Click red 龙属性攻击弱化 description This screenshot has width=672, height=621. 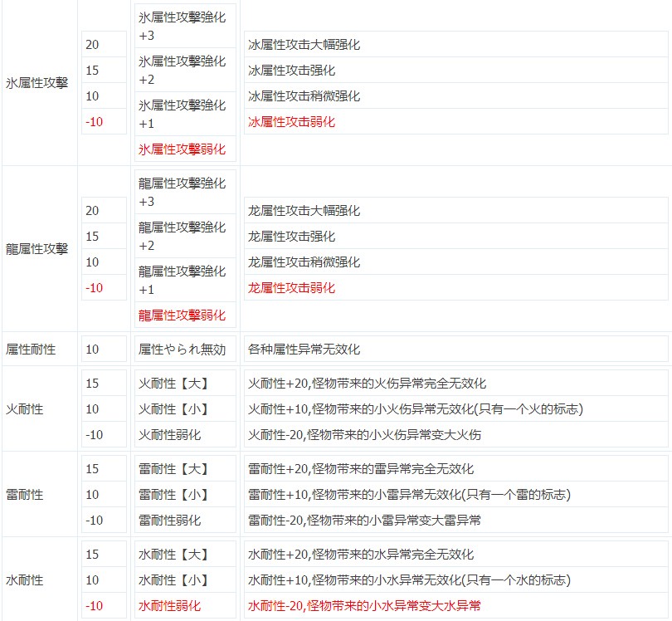pyautogui.click(x=456, y=287)
